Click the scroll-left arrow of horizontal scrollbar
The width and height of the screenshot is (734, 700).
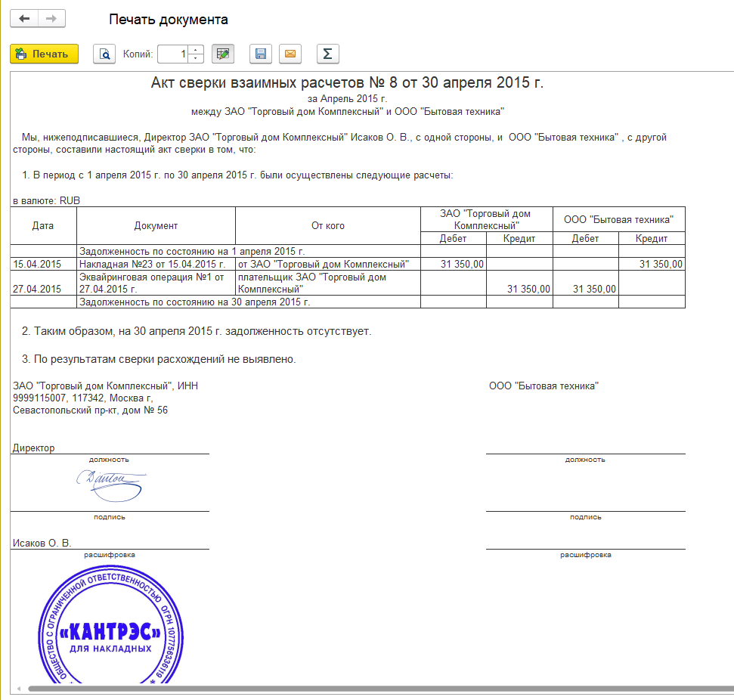coord(19,689)
